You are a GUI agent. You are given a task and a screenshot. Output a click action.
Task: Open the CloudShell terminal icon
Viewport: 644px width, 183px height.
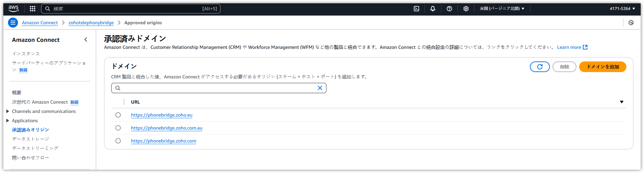(416, 9)
